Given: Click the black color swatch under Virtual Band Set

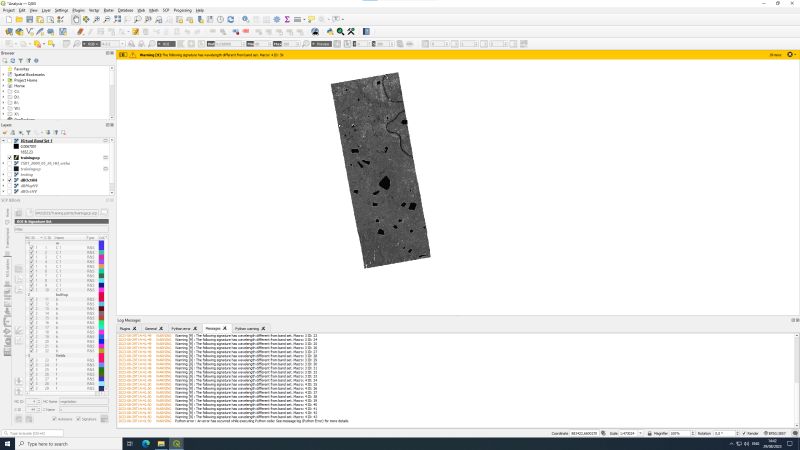Looking at the screenshot, I should (16, 146).
